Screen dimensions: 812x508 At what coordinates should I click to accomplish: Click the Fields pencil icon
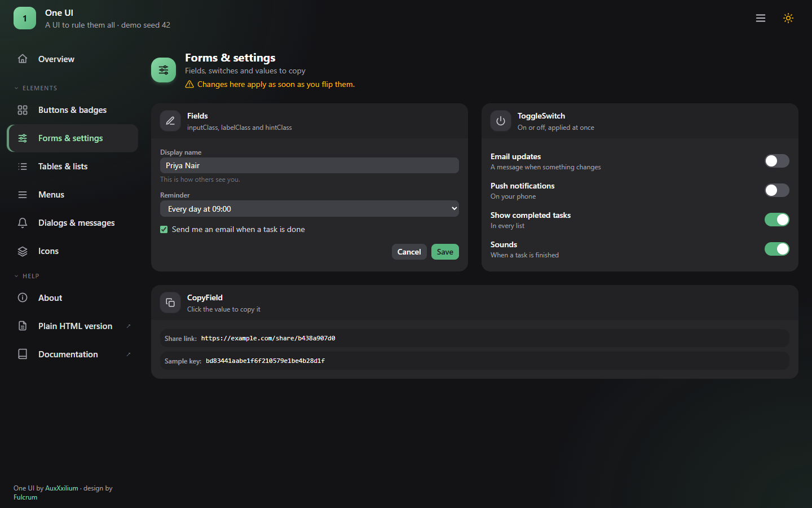170,121
